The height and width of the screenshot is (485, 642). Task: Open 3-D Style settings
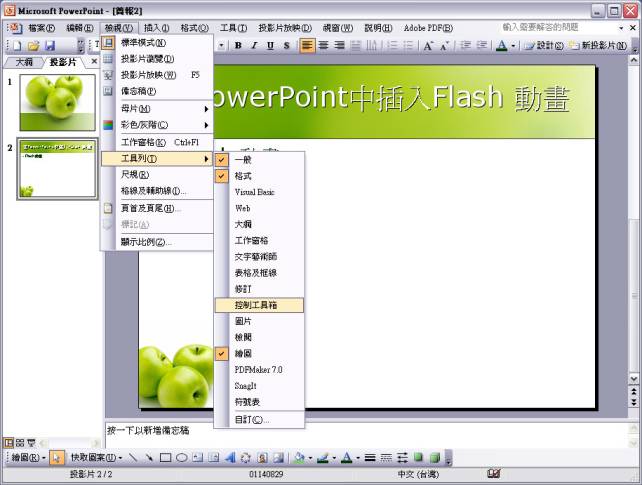(435, 458)
